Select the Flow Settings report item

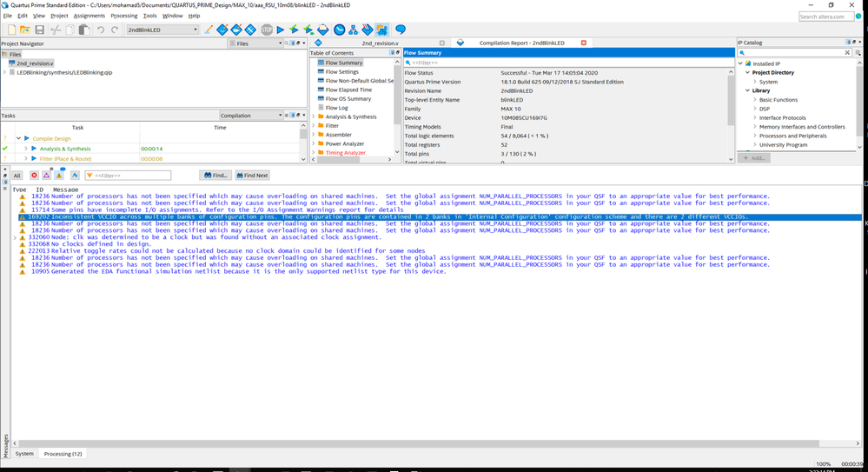pyautogui.click(x=341, y=72)
